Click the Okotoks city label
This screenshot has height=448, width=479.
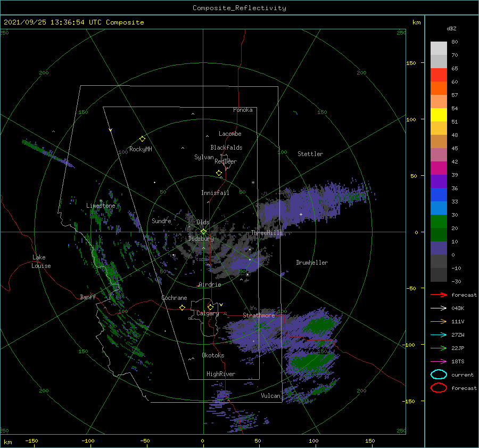213,355
